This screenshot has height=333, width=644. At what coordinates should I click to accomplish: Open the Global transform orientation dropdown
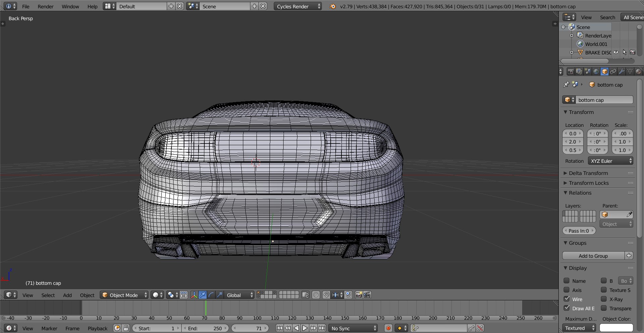click(240, 295)
